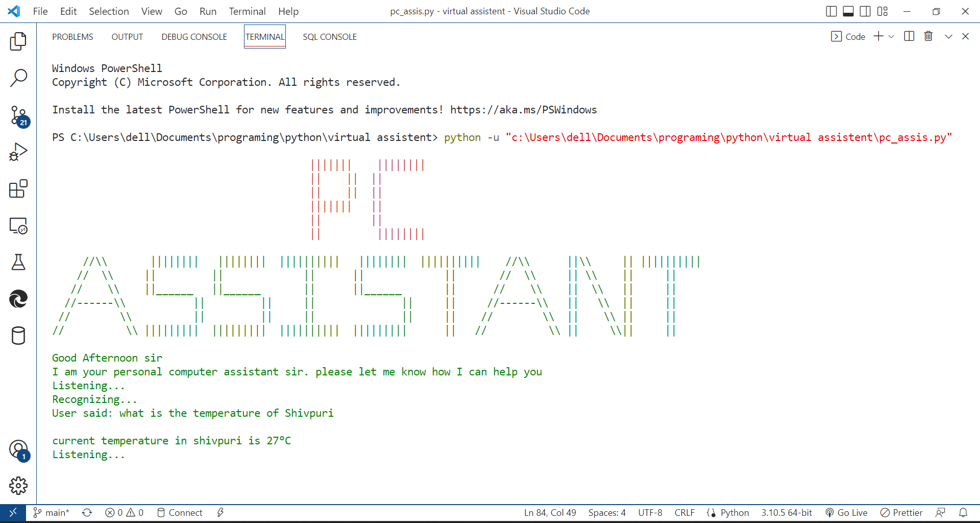This screenshot has width=980, height=523.
Task: Open the Run menu
Action: (208, 11)
